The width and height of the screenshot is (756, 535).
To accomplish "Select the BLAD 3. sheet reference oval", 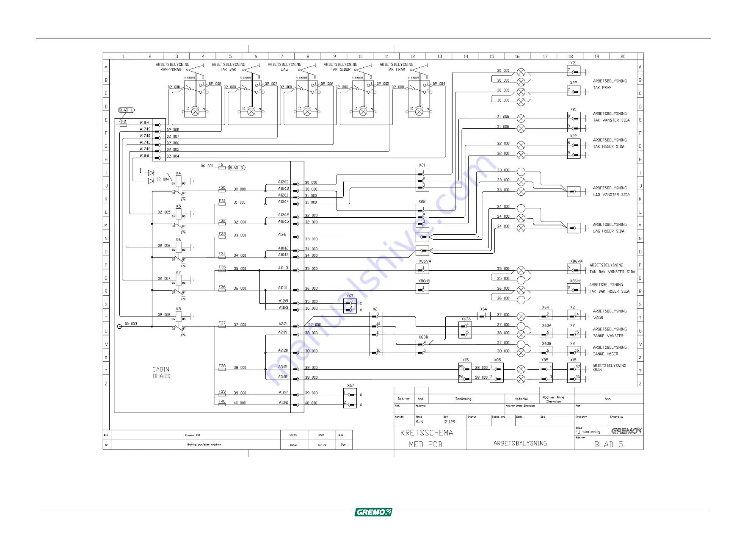I will tap(237, 168).
